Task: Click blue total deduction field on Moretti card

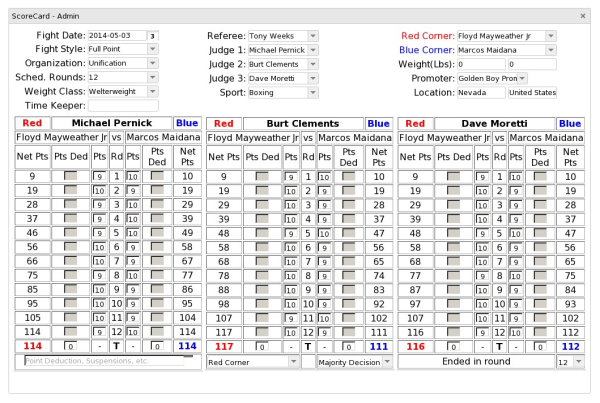Action: (x=540, y=347)
